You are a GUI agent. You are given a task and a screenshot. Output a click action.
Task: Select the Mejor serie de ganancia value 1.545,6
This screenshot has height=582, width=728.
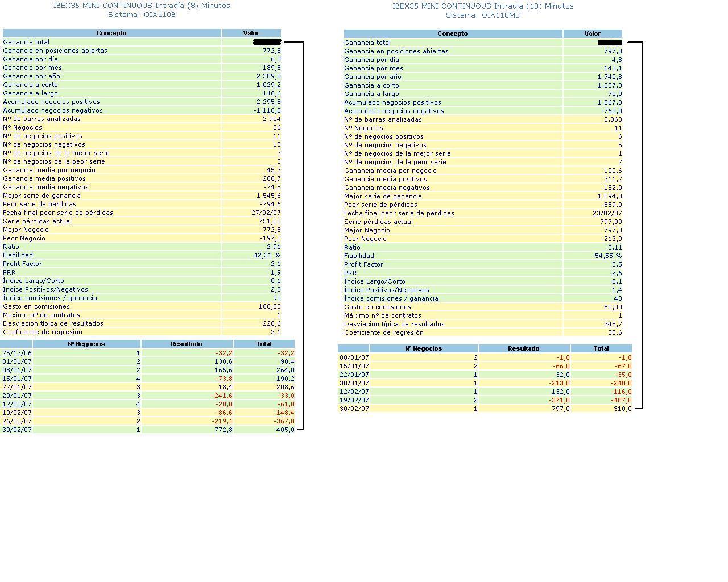(x=268, y=196)
